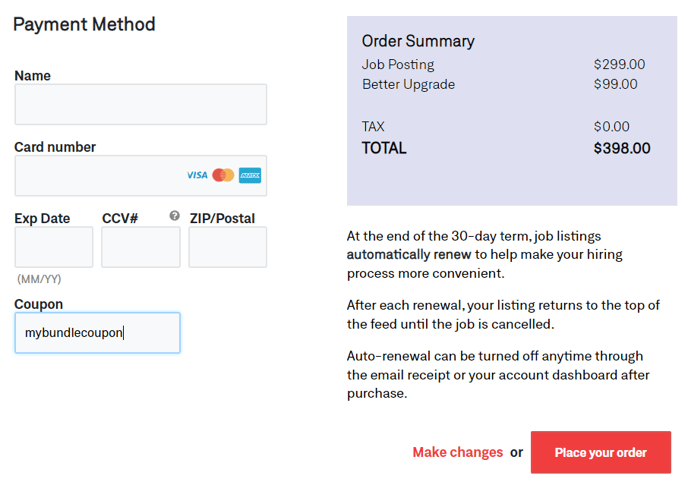The image size is (688, 485).
Task: Select the Exp Date input box
Action: 54,247
